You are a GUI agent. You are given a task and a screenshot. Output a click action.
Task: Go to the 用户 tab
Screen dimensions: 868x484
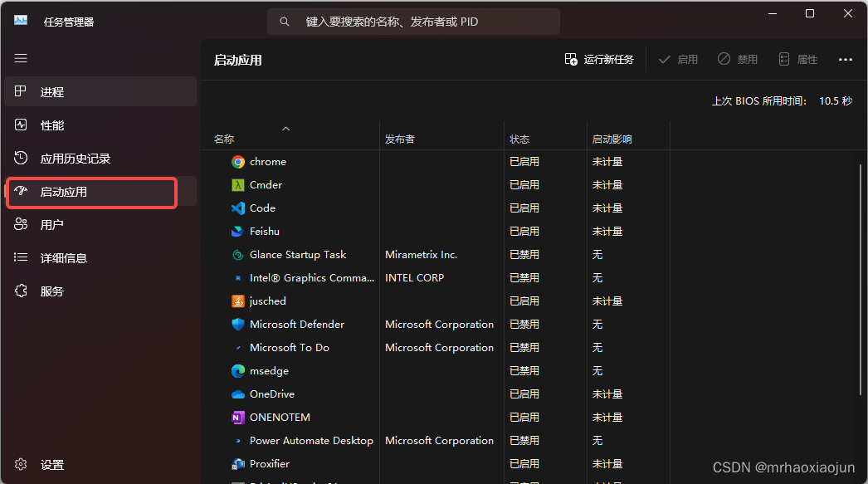pos(100,224)
